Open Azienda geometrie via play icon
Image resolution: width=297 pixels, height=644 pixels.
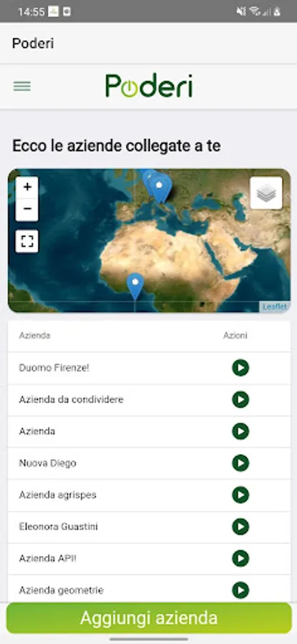click(x=240, y=590)
